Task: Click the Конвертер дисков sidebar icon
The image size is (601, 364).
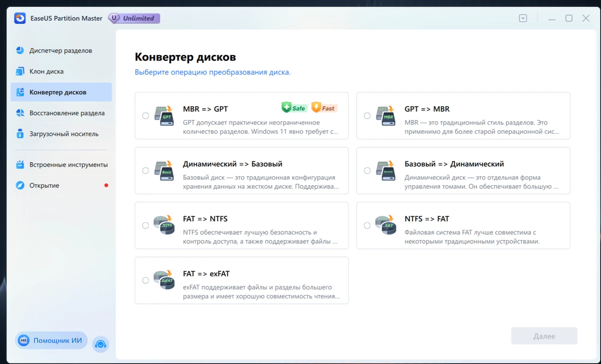Action: [20, 93]
